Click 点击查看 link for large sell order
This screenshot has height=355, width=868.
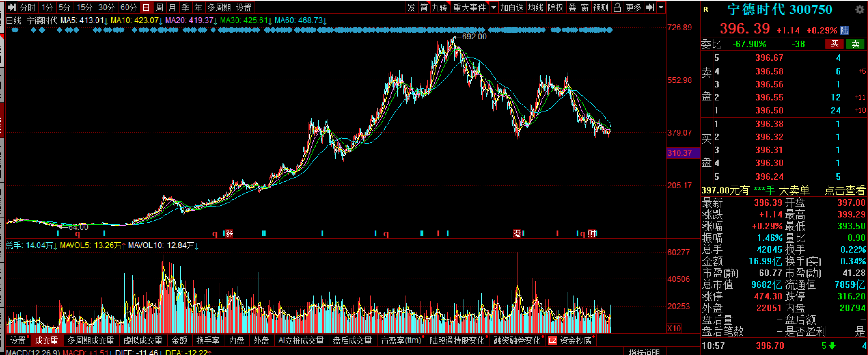[845, 191]
